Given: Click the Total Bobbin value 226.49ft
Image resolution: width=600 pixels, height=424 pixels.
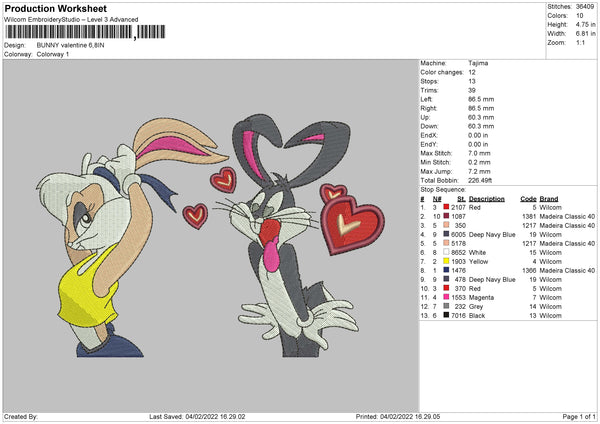Looking at the screenshot, I should pyautogui.click(x=480, y=180).
